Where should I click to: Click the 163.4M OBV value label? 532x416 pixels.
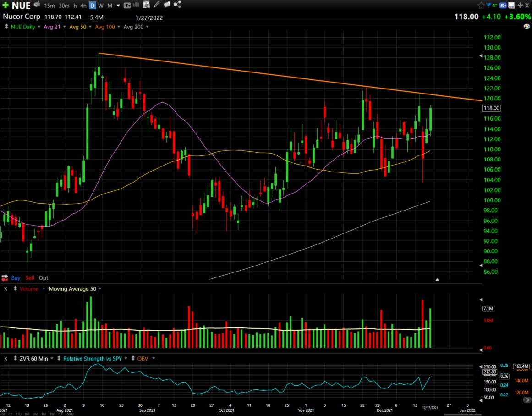pyautogui.click(x=521, y=366)
